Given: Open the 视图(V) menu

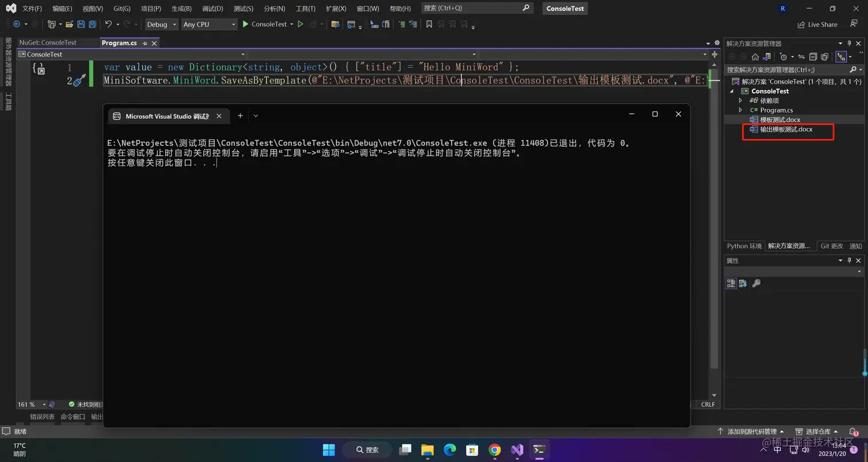Looking at the screenshot, I should [93, 8].
